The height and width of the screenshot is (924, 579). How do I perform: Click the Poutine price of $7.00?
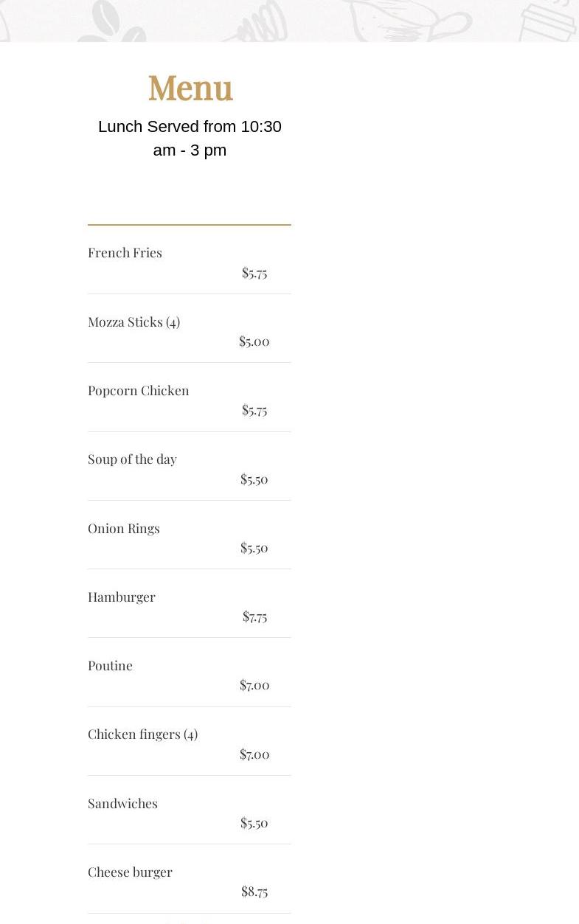tap(254, 685)
